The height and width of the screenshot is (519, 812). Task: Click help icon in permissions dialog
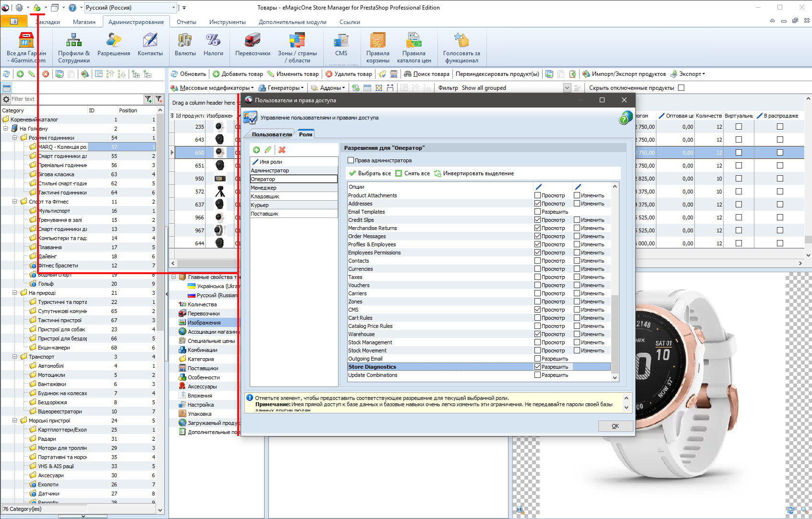(625, 118)
